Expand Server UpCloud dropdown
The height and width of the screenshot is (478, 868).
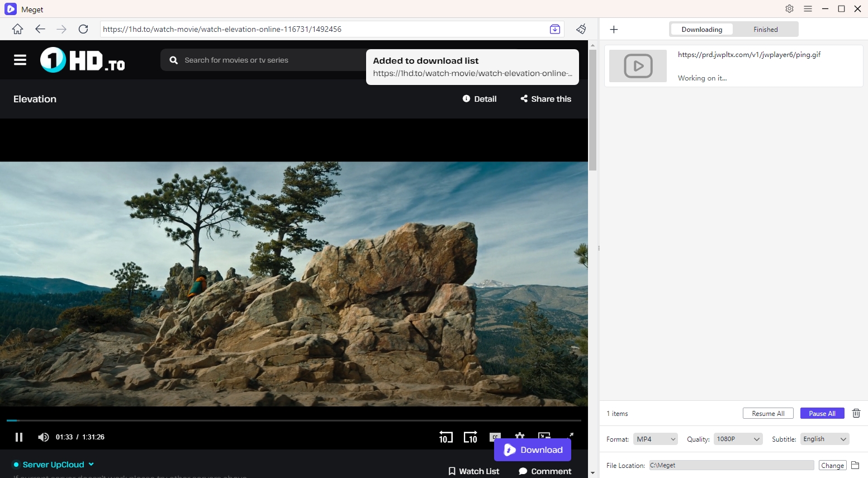click(x=54, y=465)
